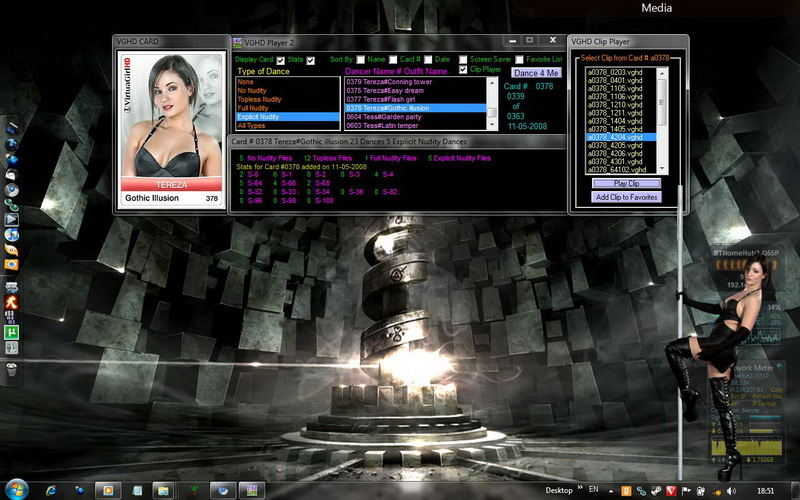Select 'Explicit Nudity' dance type

288,116
